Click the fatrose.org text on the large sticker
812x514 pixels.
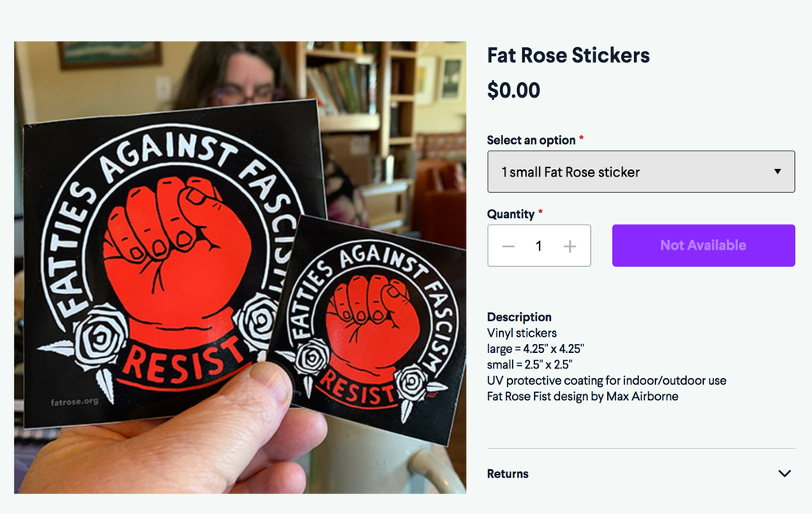click(x=74, y=401)
